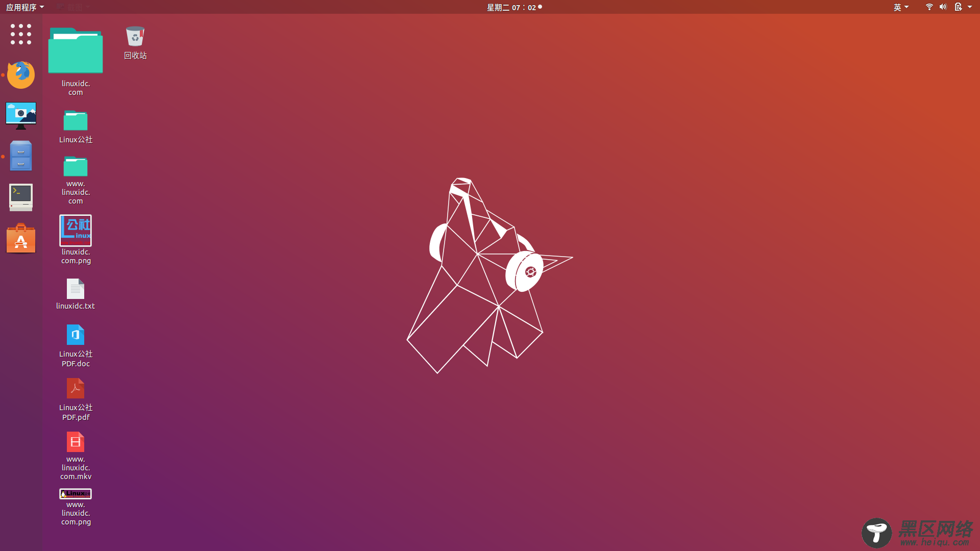This screenshot has width=980, height=551.
Task: Click the www.linuxidc.com.mkv file name
Action: [x=76, y=468]
